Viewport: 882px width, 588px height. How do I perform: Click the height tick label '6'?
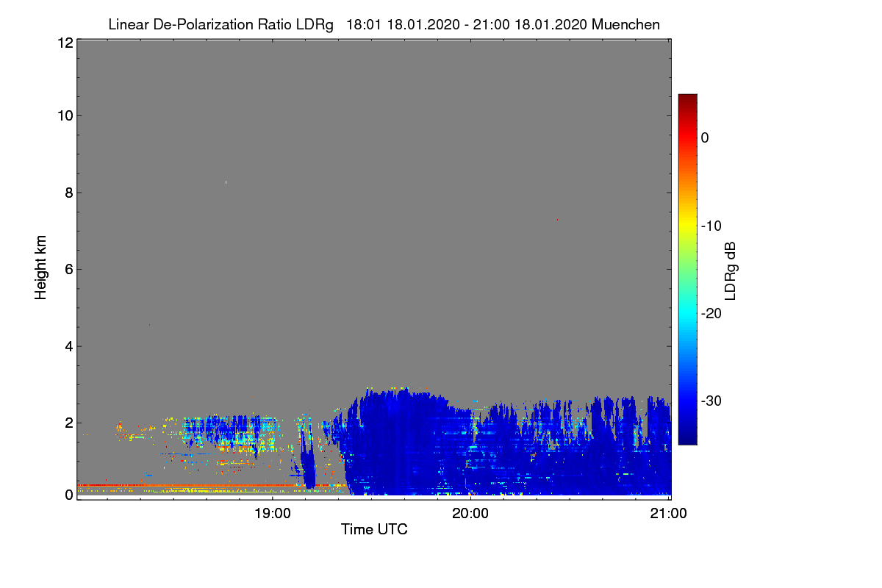(68, 269)
